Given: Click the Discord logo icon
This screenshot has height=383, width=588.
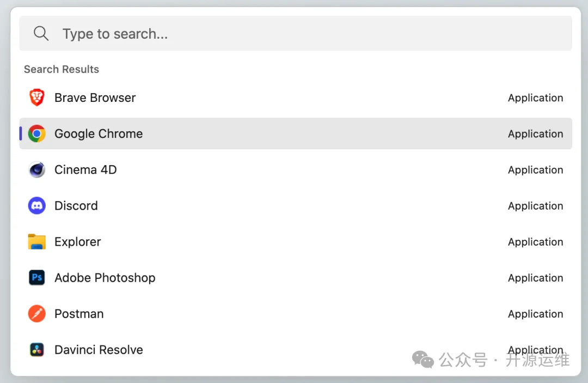Looking at the screenshot, I should pyautogui.click(x=37, y=206).
